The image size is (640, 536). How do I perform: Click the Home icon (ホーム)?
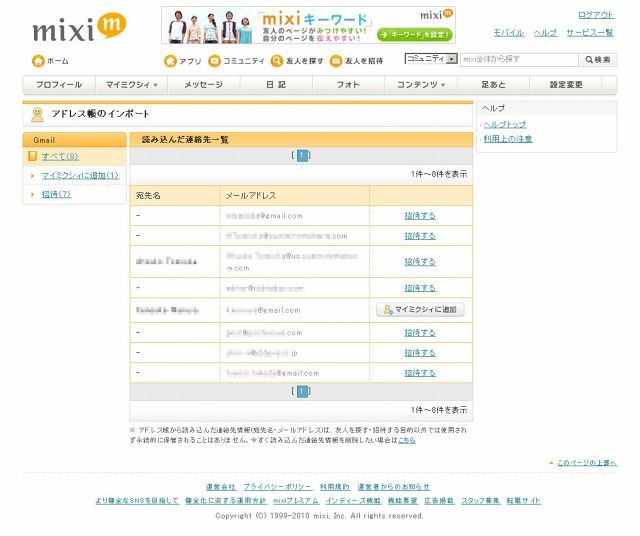click(x=38, y=61)
